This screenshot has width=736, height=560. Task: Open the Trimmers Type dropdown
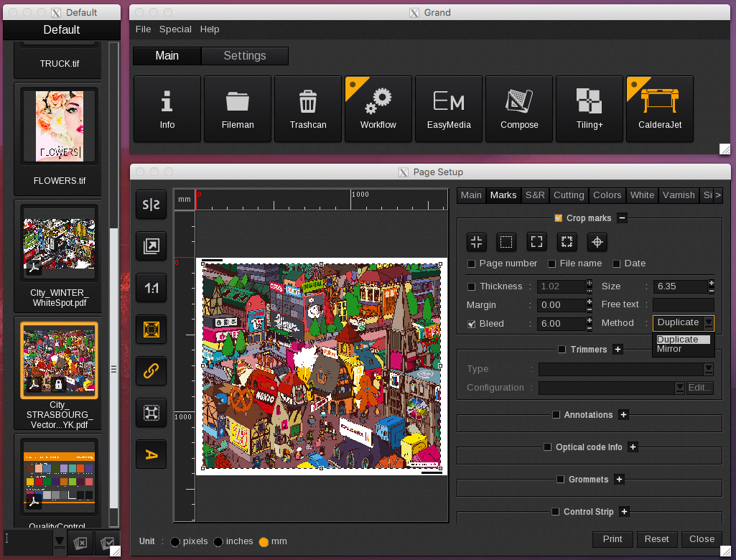point(709,369)
